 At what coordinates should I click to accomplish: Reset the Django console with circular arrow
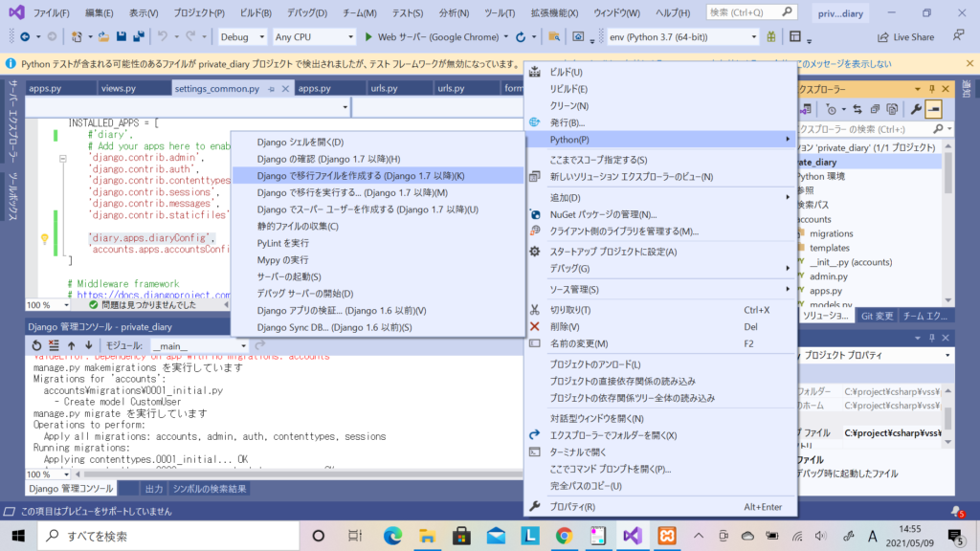tap(37, 345)
